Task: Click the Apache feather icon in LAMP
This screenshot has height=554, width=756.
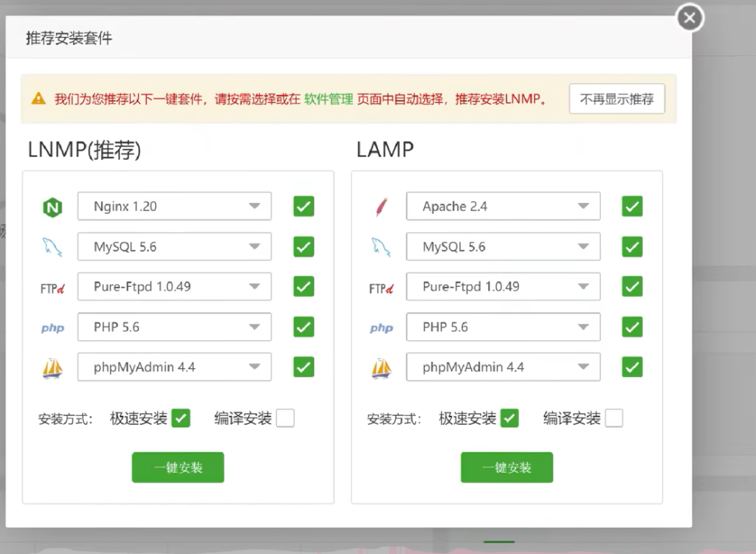Action: (x=381, y=207)
